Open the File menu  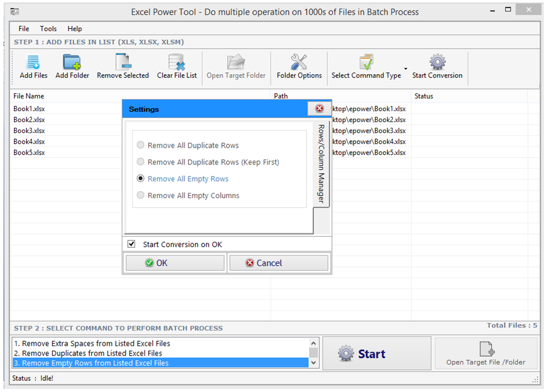24,28
